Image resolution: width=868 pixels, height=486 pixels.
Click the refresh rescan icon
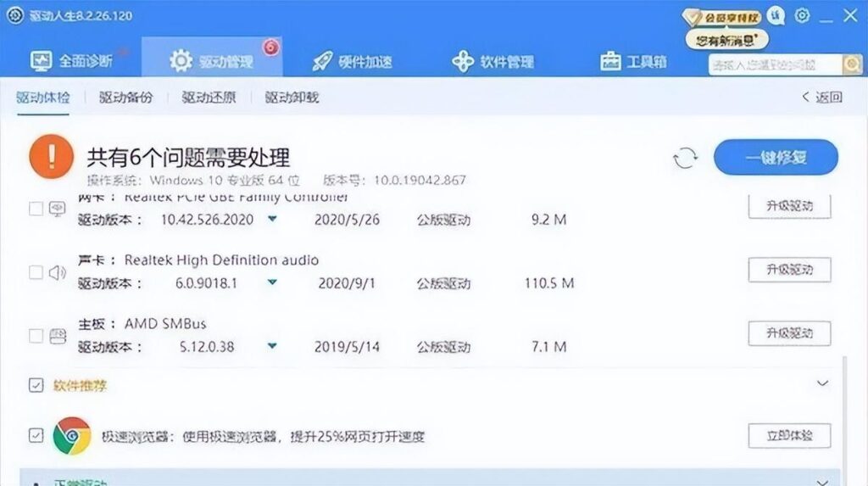point(685,158)
